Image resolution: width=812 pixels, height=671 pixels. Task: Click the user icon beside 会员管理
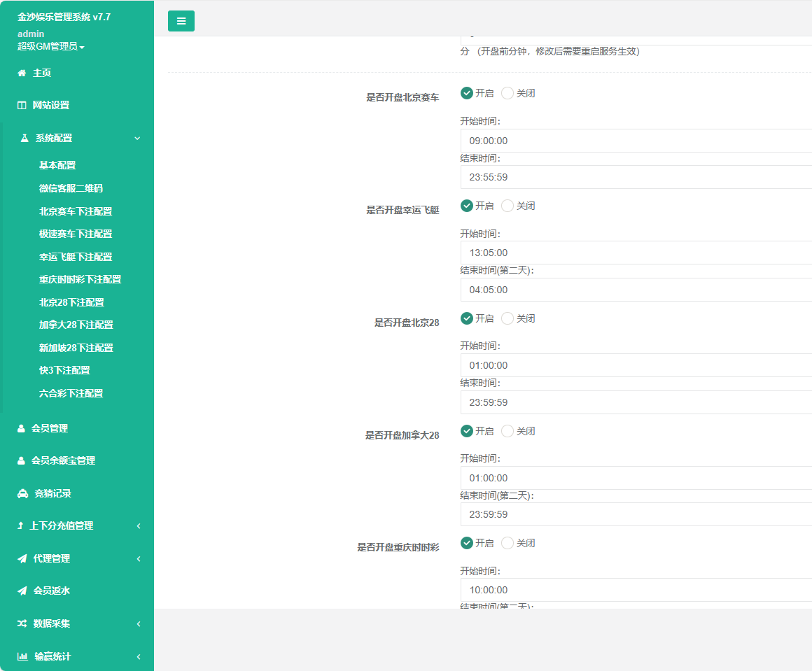(x=21, y=429)
